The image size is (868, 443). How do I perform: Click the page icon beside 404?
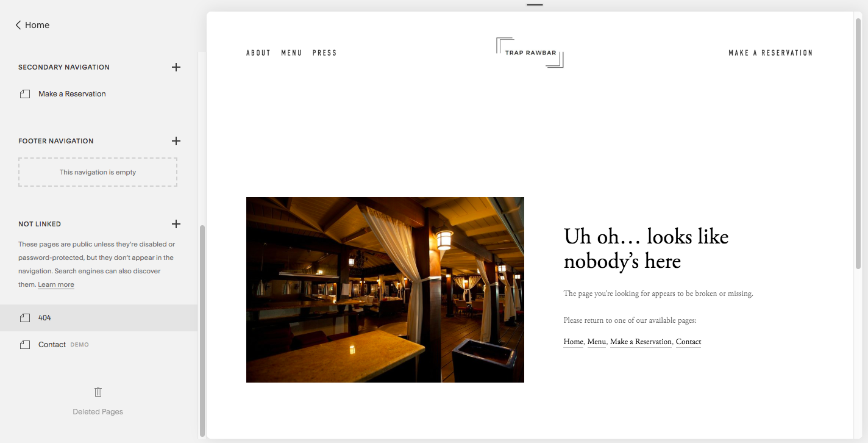tap(24, 317)
